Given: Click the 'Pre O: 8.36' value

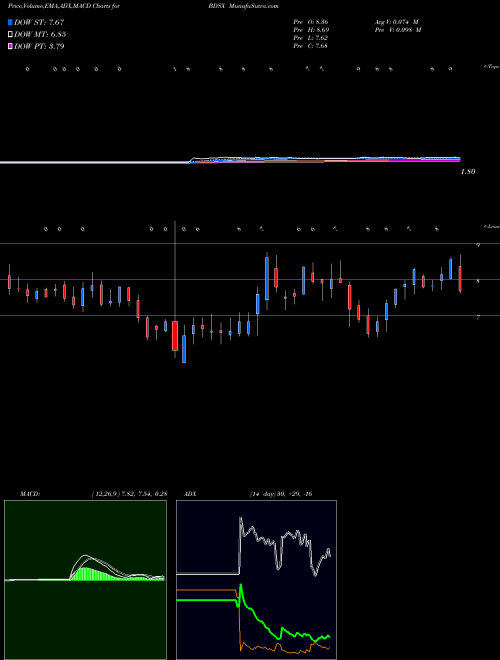Looking at the screenshot, I should (311, 21).
